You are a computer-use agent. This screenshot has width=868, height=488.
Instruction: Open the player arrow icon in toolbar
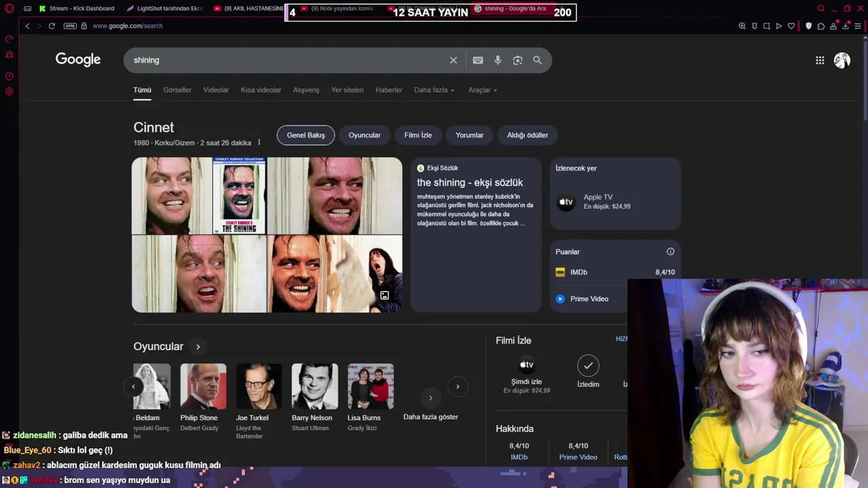(x=778, y=26)
